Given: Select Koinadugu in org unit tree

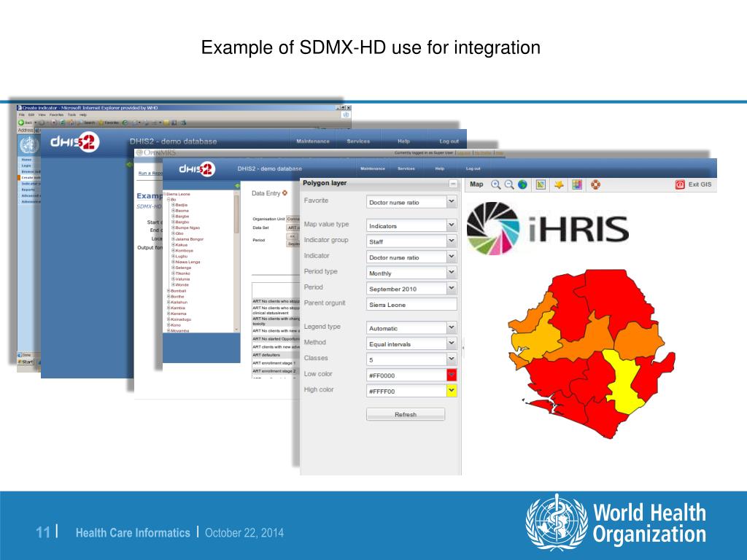Looking at the screenshot, I should (181, 319).
